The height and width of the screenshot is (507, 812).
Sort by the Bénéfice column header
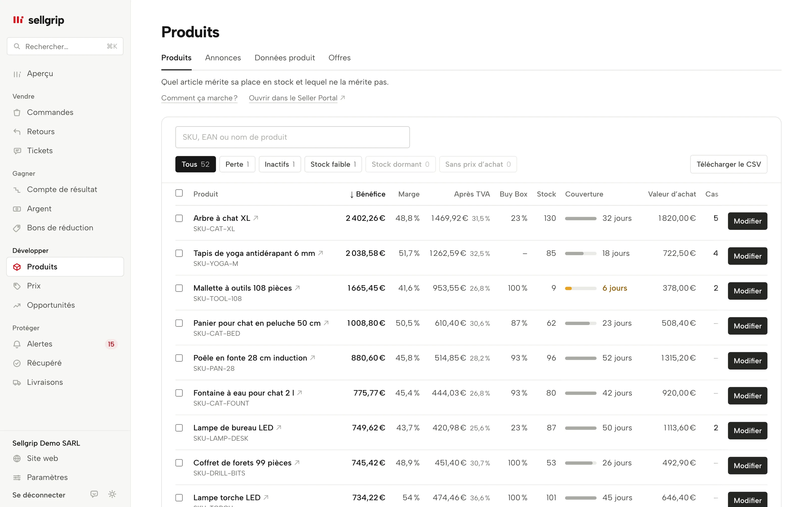367,194
